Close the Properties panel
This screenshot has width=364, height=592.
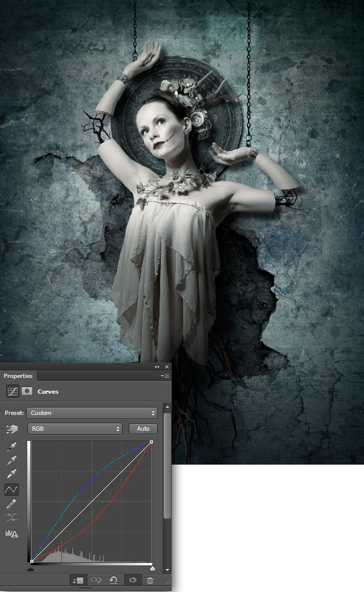(x=166, y=366)
